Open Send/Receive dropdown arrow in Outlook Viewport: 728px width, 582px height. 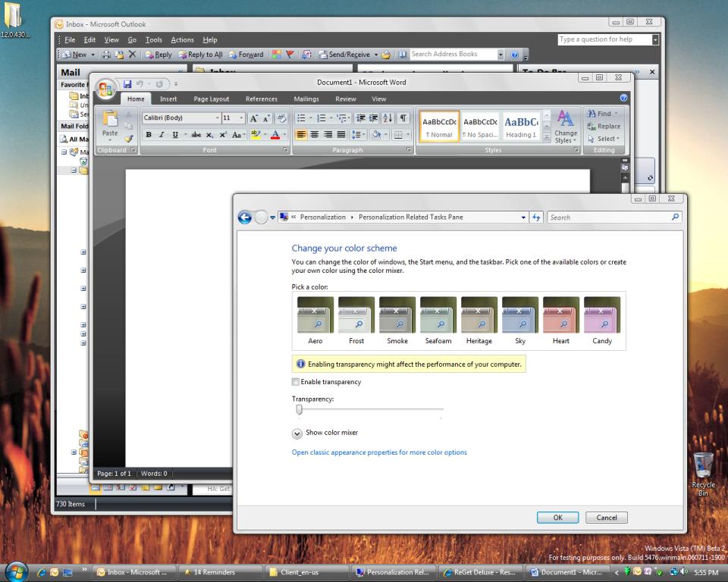point(376,55)
